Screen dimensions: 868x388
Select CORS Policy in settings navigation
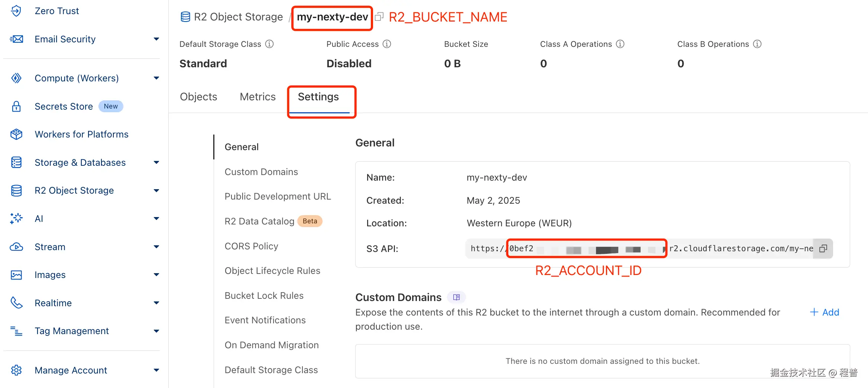[x=251, y=246]
